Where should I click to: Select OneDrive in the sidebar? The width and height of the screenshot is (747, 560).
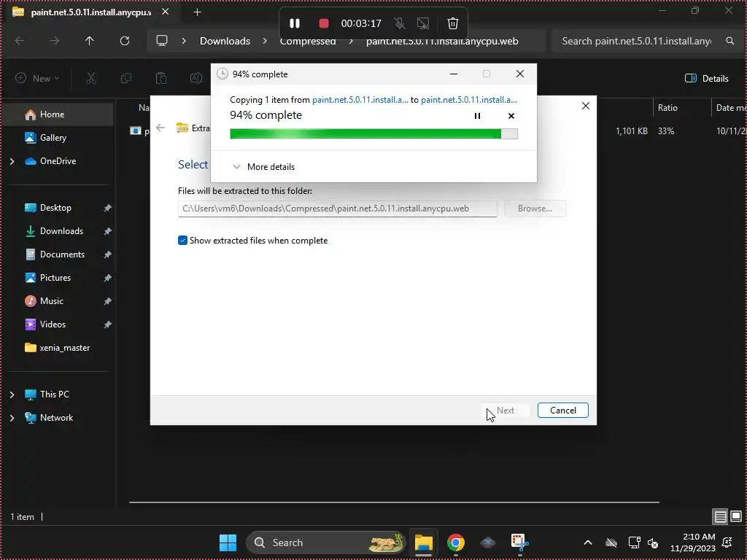coord(58,161)
